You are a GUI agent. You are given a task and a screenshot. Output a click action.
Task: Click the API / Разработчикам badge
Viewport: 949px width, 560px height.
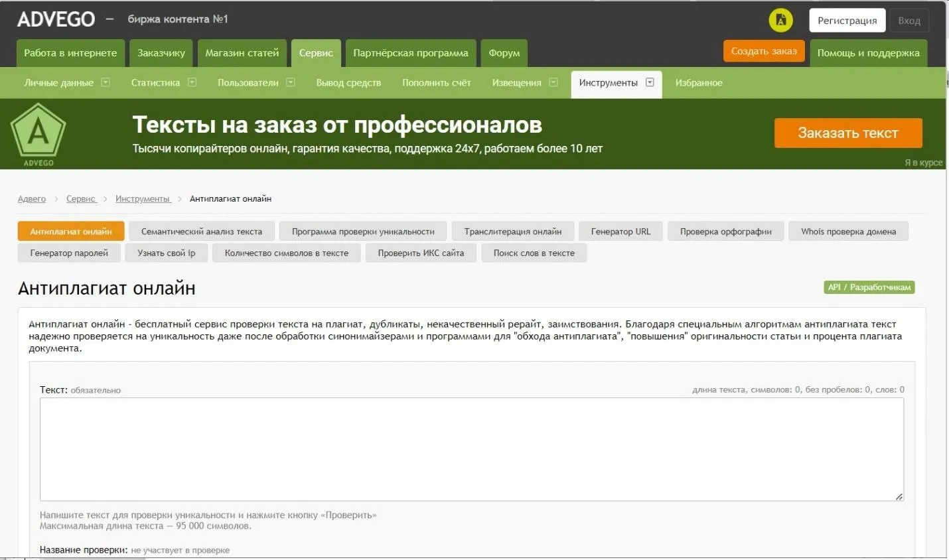point(869,287)
